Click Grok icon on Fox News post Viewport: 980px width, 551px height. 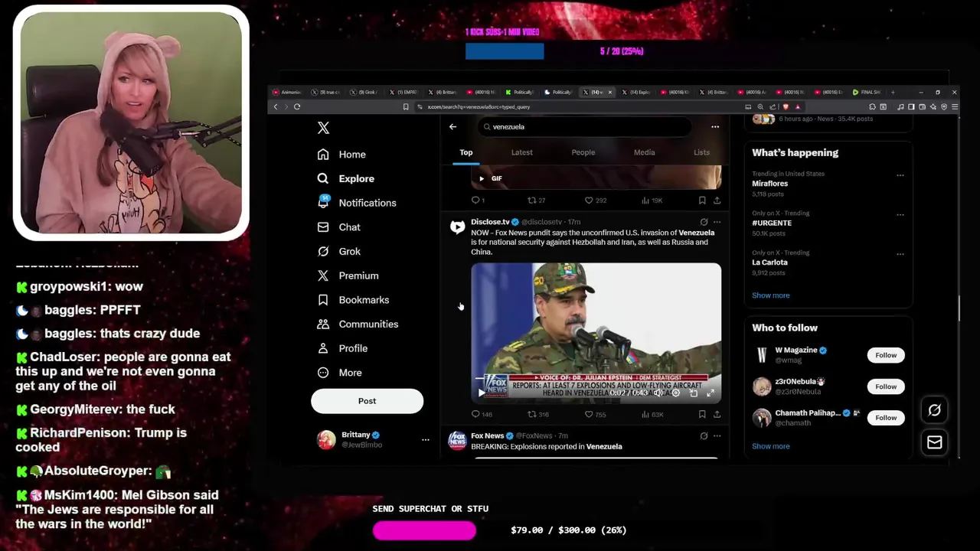pyautogui.click(x=704, y=435)
